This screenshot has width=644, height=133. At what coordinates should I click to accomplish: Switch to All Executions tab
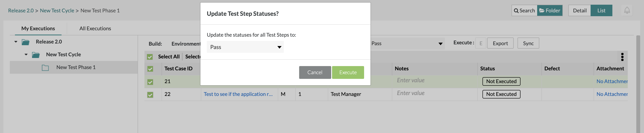pyautogui.click(x=95, y=28)
